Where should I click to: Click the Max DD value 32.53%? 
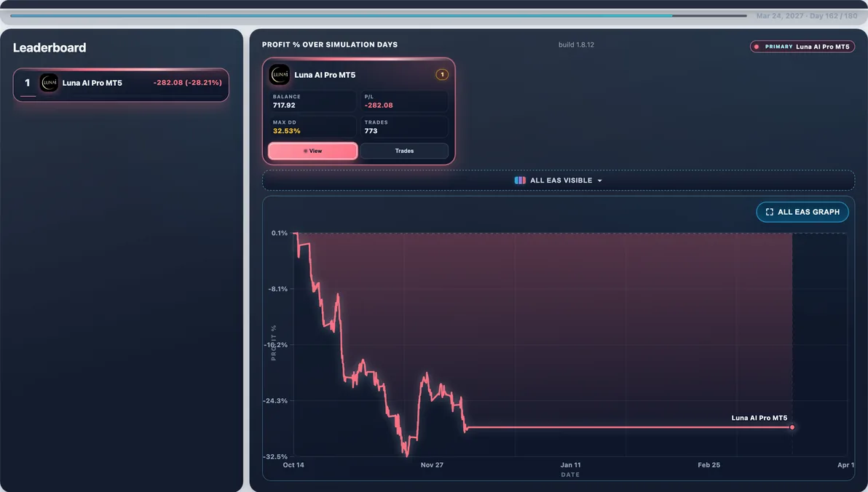pyautogui.click(x=287, y=131)
